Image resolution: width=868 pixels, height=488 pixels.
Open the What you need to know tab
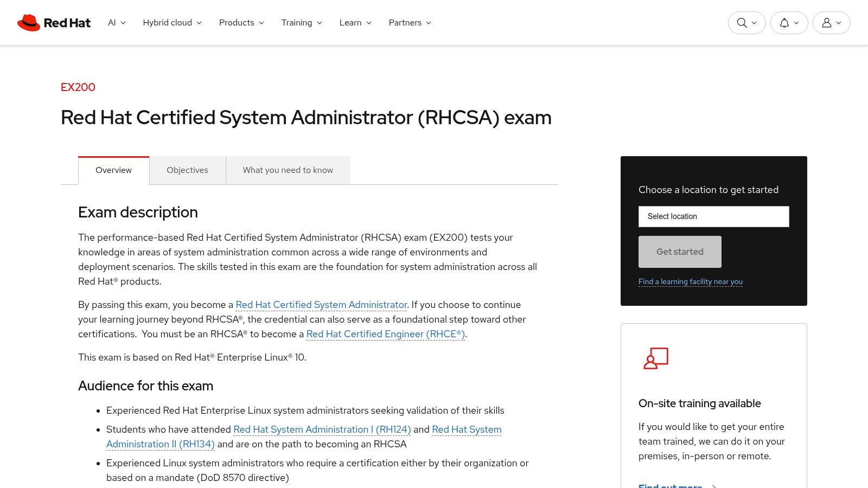288,170
